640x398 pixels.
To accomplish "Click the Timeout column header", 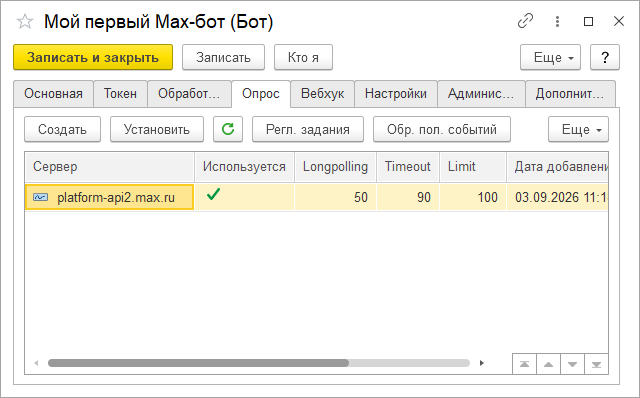I will pyautogui.click(x=407, y=167).
